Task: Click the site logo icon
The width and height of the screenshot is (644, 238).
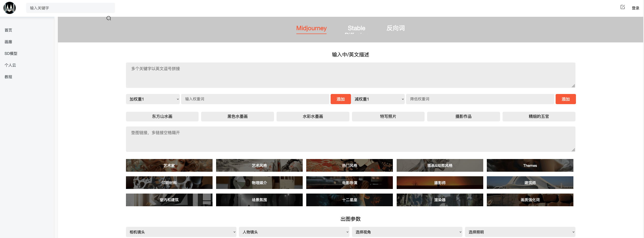Action: tap(10, 8)
